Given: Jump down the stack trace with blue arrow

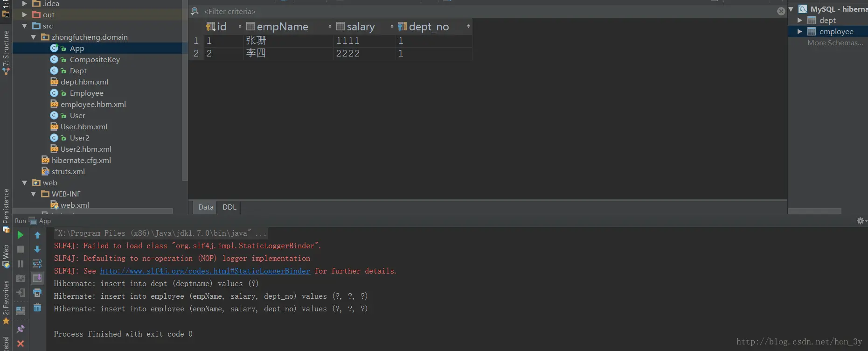Looking at the screenshot, I should pos(37,250).
